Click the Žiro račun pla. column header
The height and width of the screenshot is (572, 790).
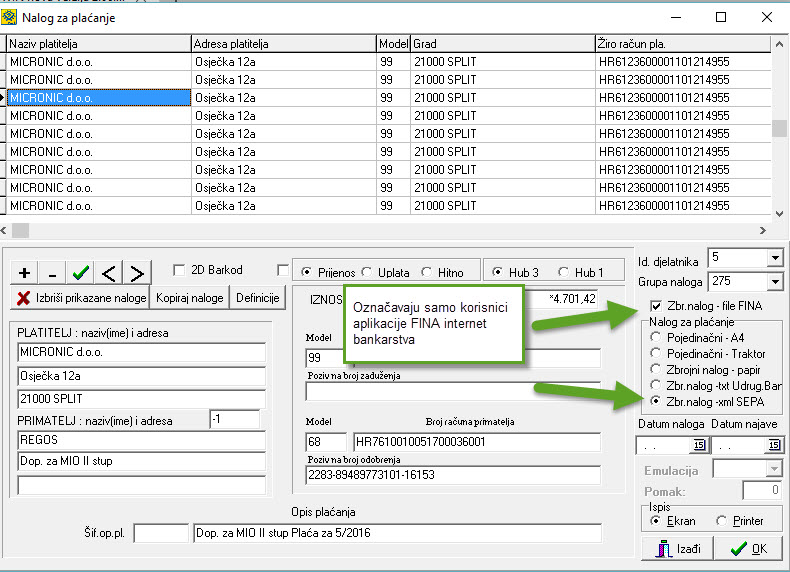pyautogui.click(x=684, y=44)
